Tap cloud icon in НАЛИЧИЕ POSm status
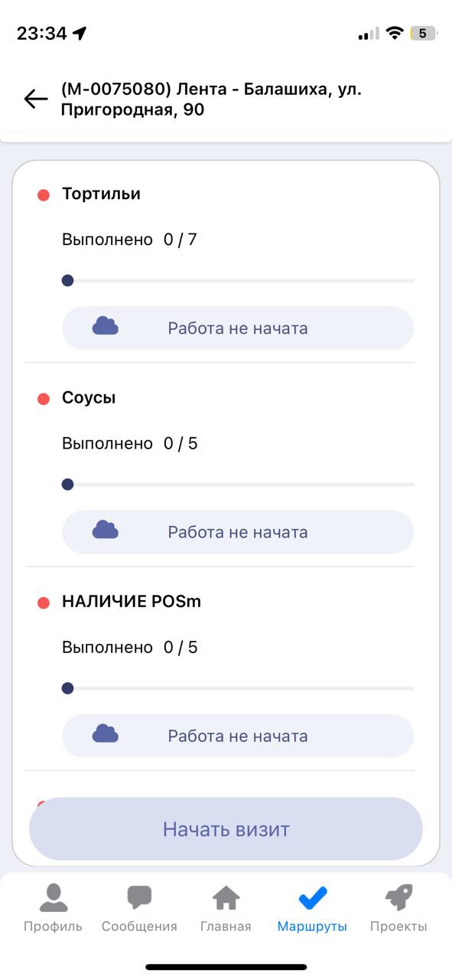The height and width of the screenshot is (980, 452). coord(106,734)
